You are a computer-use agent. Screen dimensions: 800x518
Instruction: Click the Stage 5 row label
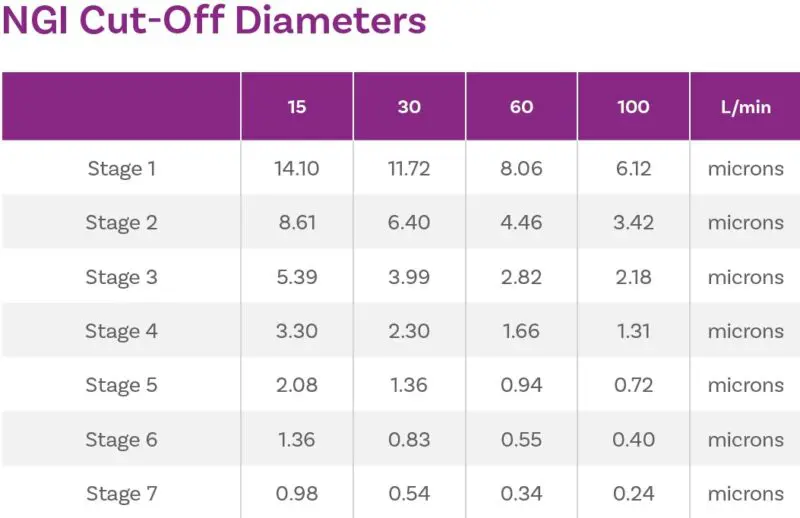pyautogui.click(x=121, y=385)
